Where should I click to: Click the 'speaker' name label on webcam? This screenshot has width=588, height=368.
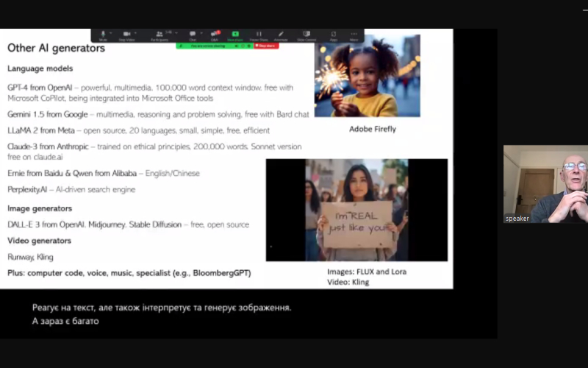pyautogui.click(x=517, y=218)
